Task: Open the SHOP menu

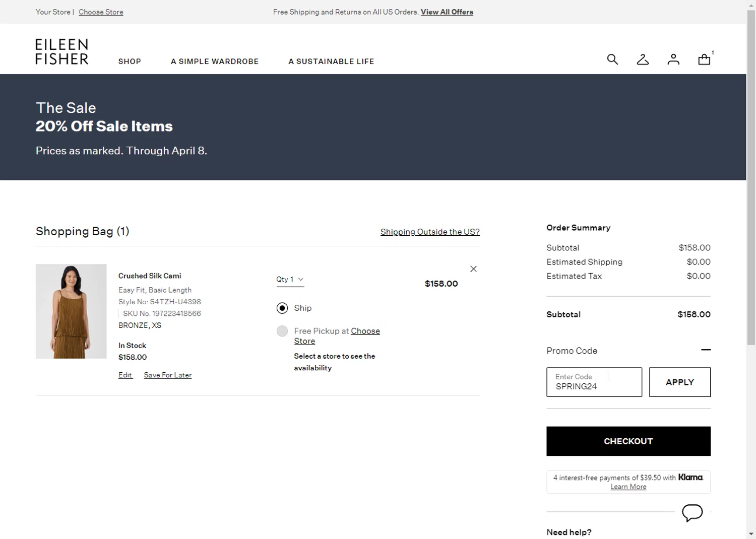Action: (130, 61)
